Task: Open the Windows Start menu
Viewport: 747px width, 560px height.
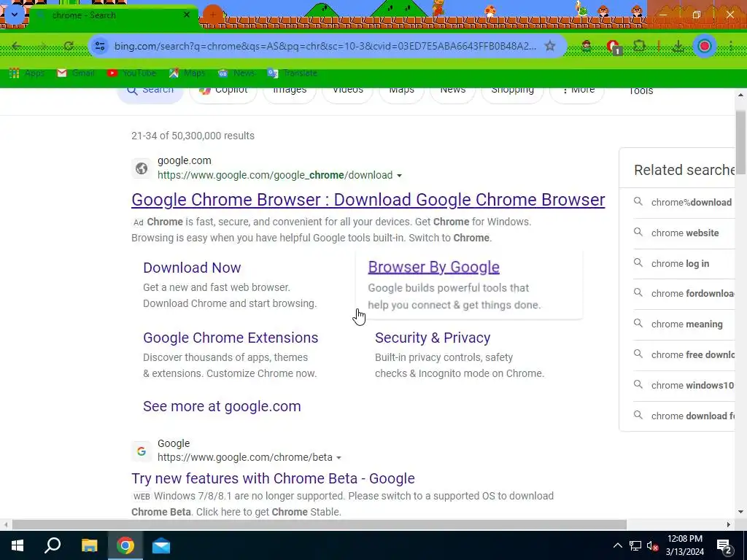Action: pyautogui.click(x=18, y=545)
